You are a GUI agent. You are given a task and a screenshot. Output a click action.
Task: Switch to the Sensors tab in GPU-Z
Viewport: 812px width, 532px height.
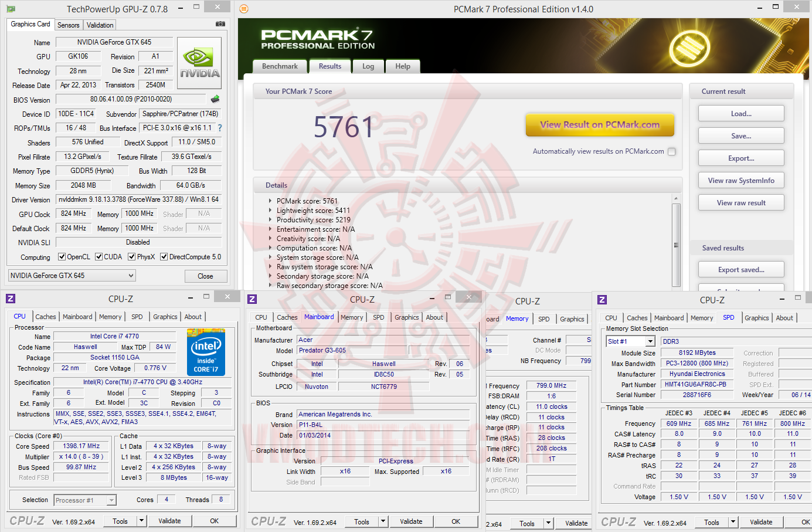coord(69,25)
